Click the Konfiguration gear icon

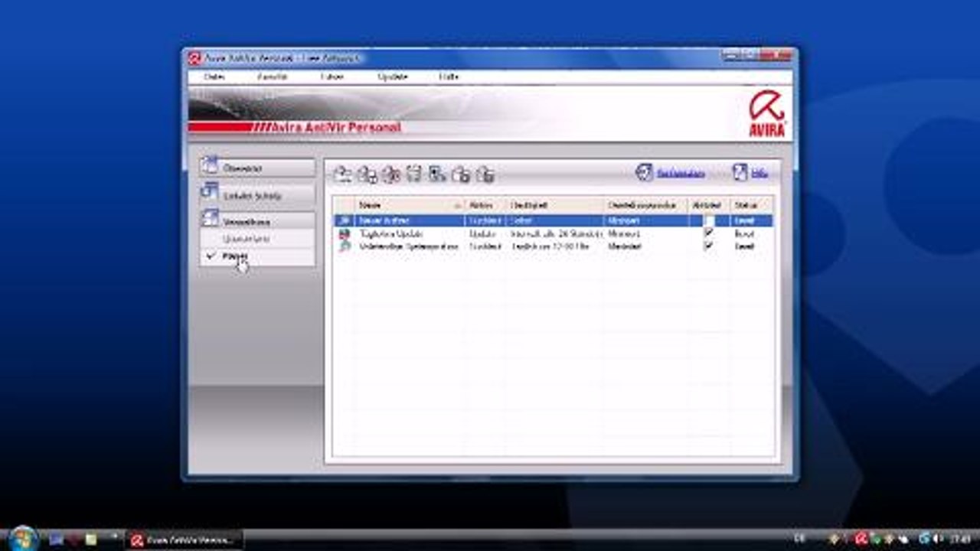644,173
